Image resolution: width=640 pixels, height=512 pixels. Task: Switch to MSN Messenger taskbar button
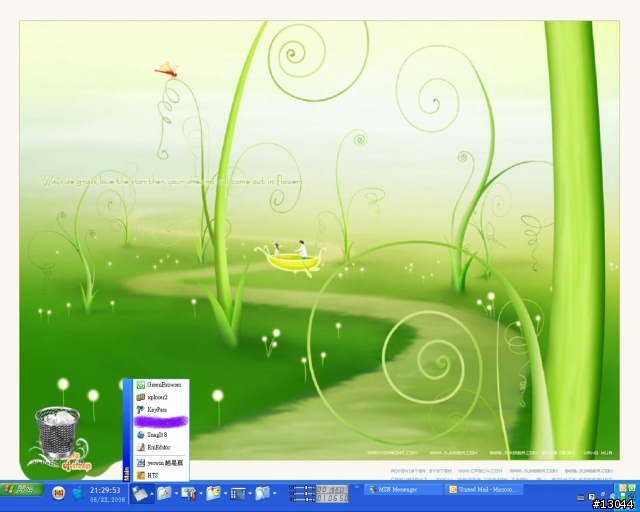tap(402, 490)
